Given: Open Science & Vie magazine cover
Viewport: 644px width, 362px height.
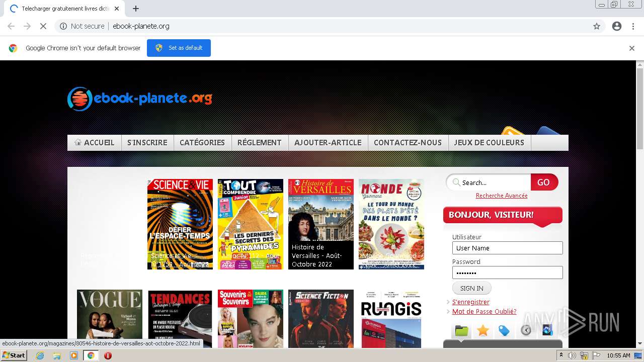Looking at the screenshot, I should pyautogui.click(x=180, y=224).
